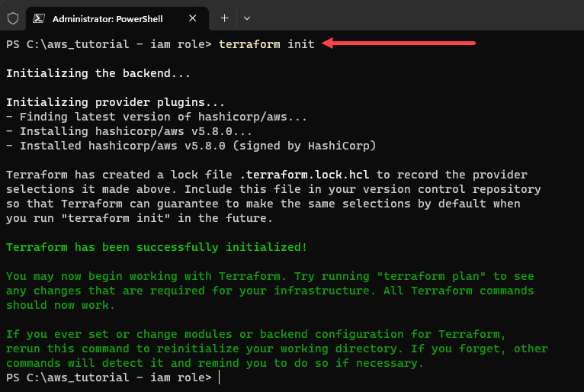Open the new tab profile dropdown

click(x=247, y=18)
